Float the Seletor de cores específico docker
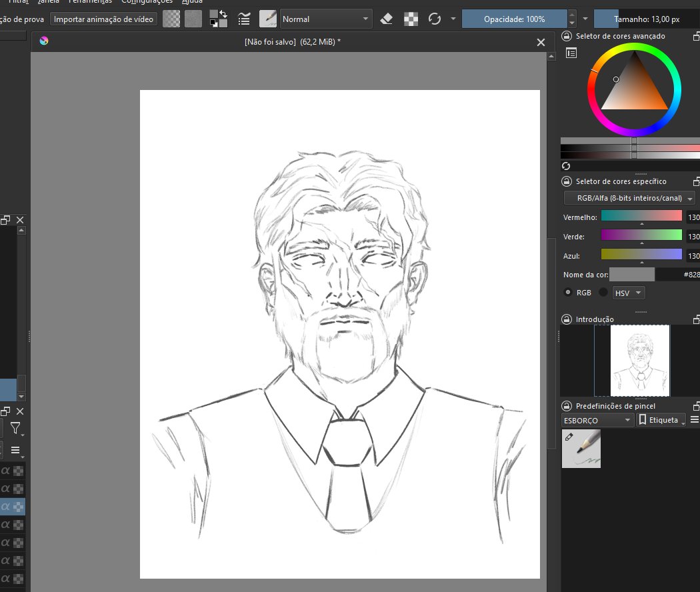 [x=697, y=181]
